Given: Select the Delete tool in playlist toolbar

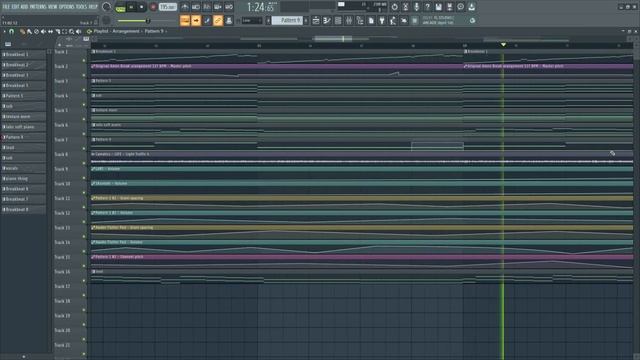Looking at the screenshot, I should (x=36, y=31).
